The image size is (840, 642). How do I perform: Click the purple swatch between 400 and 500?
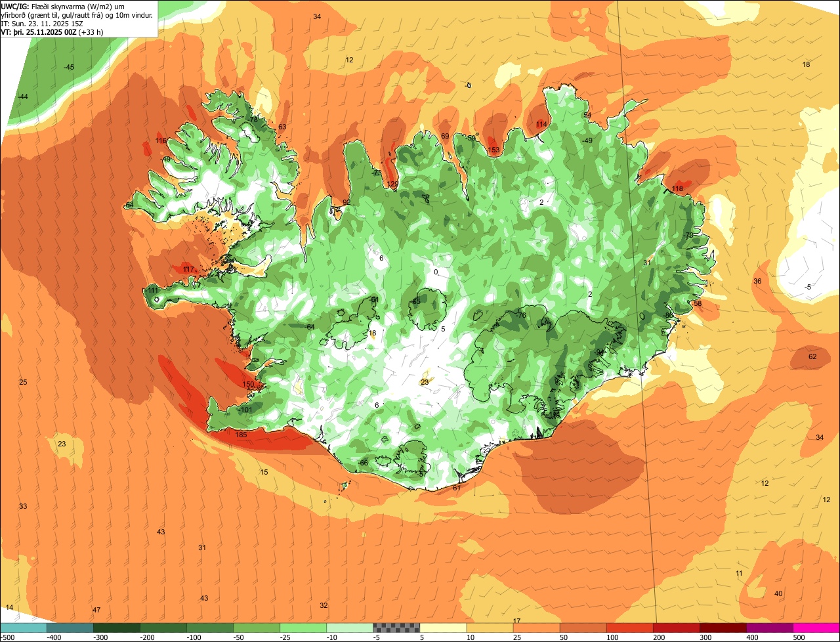click(769, 628)
